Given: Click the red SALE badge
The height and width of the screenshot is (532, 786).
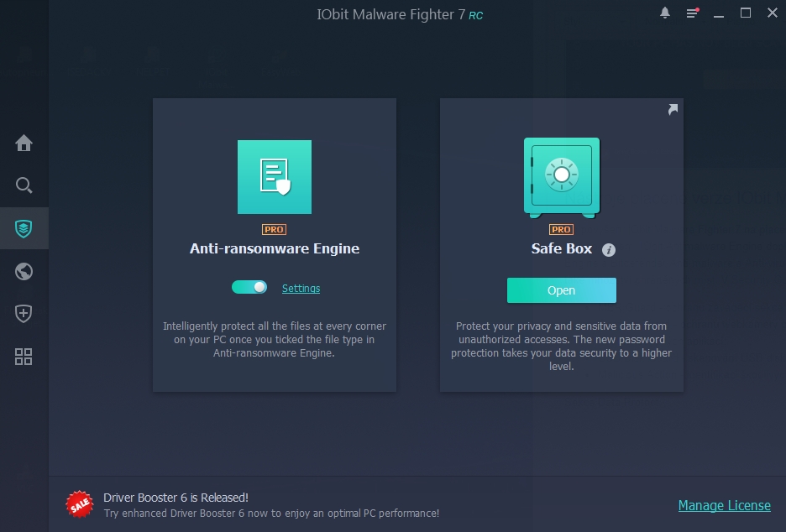Looking at the screenshot, I should click(x=80, y=504).
